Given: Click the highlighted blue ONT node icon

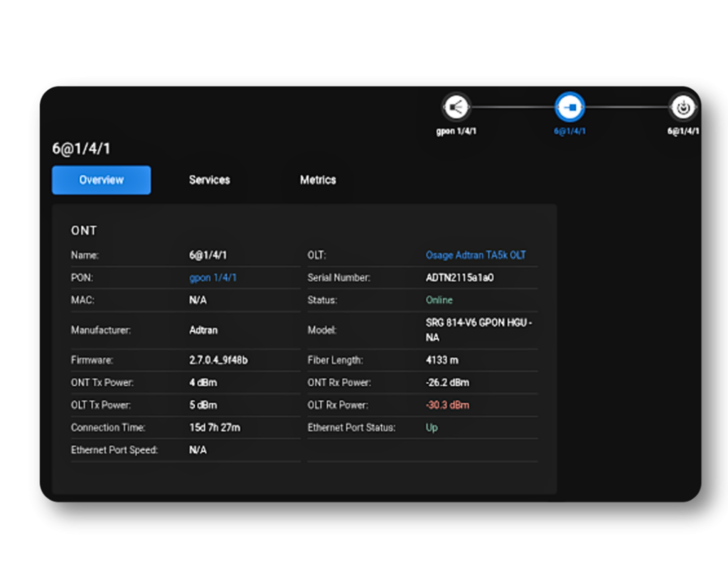Looking at the screenshot, I should click(x=569, y=107).
